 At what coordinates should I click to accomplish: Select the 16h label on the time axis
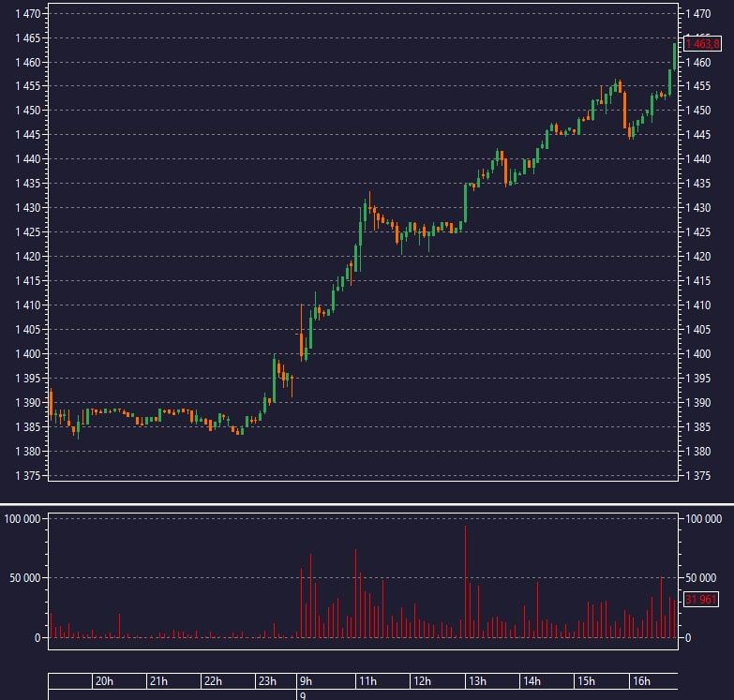click(x=641, y=681)
